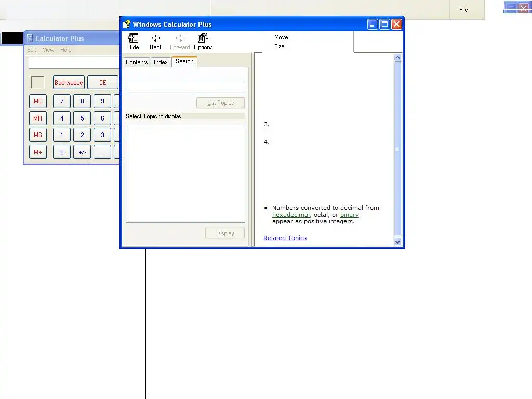Minimize the Windows Calculator Plus help window
The height and width of the screenshot is (399, 532).
pyautogui.click(x=372, y=24)
